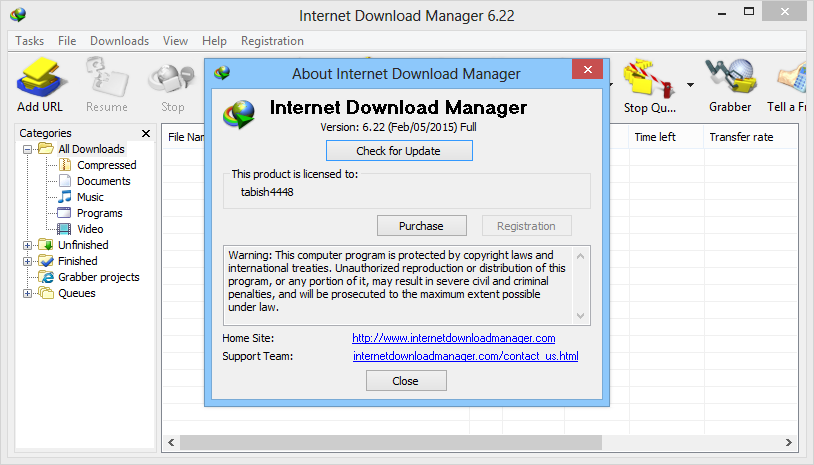Open the Stop Queue dropdown arrow
This screenshot has width=814, height=465.
click(x=690, y=85)
